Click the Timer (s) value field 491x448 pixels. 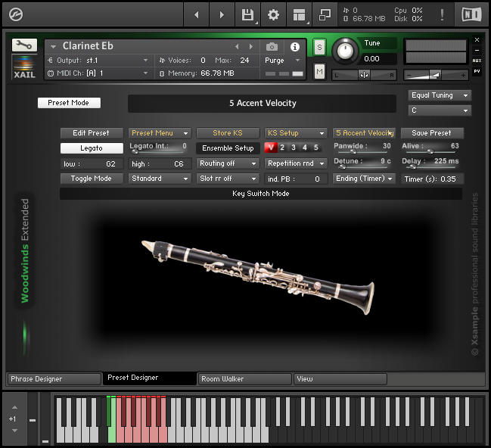click(x=432, y=179)
